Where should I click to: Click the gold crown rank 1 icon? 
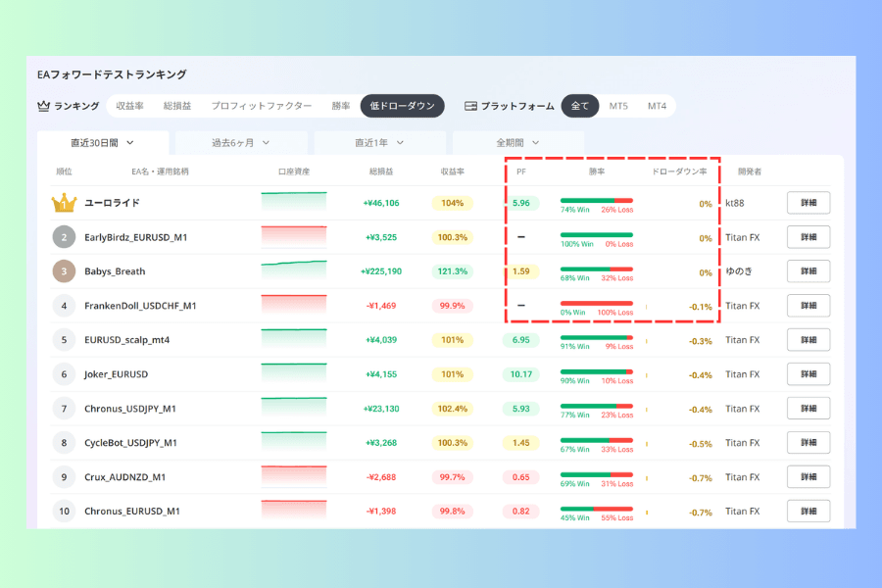(x=64, y=203)
